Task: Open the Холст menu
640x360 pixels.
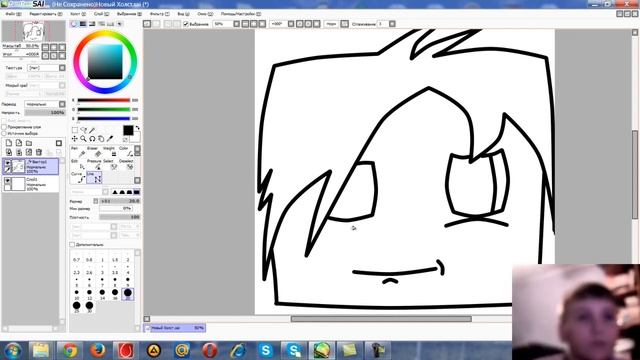Action: [x=78, y=14]
